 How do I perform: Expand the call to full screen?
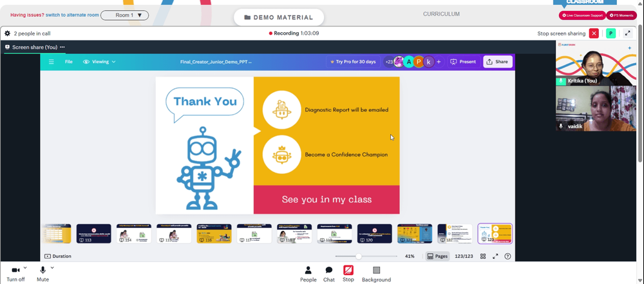pos(627,33)
